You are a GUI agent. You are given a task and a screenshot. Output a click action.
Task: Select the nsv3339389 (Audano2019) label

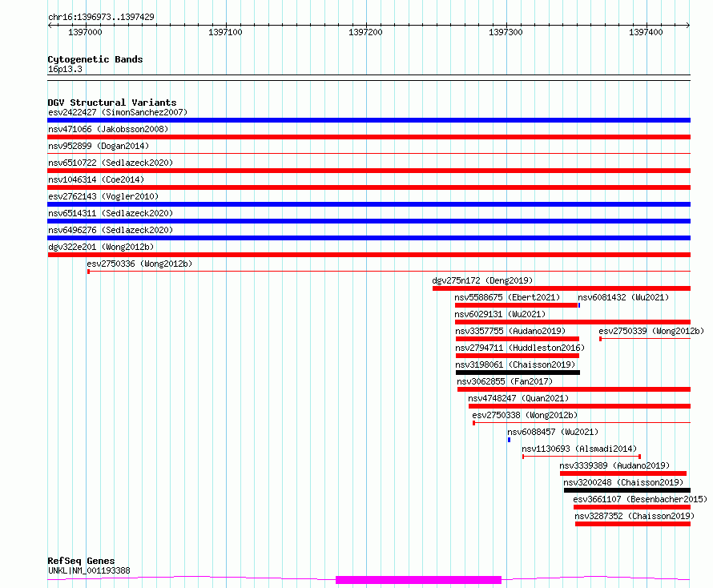(x=614, y=465)
